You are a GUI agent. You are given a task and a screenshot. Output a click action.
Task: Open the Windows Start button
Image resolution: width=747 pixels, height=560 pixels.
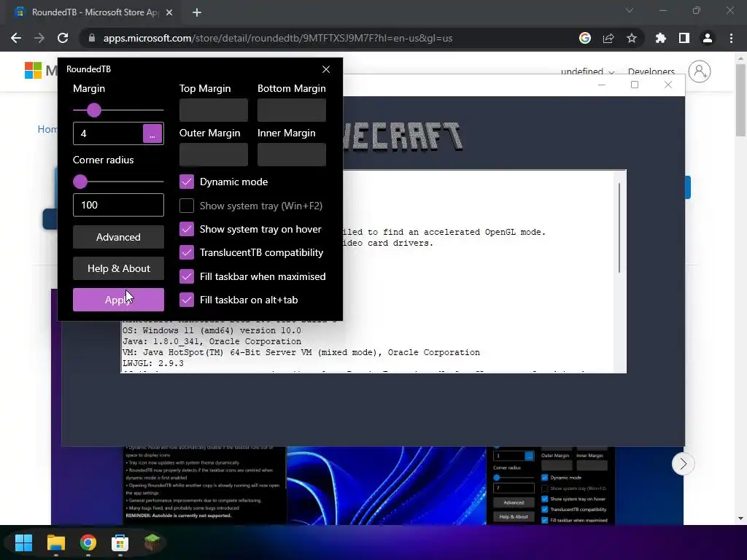[x=23, y=542]
